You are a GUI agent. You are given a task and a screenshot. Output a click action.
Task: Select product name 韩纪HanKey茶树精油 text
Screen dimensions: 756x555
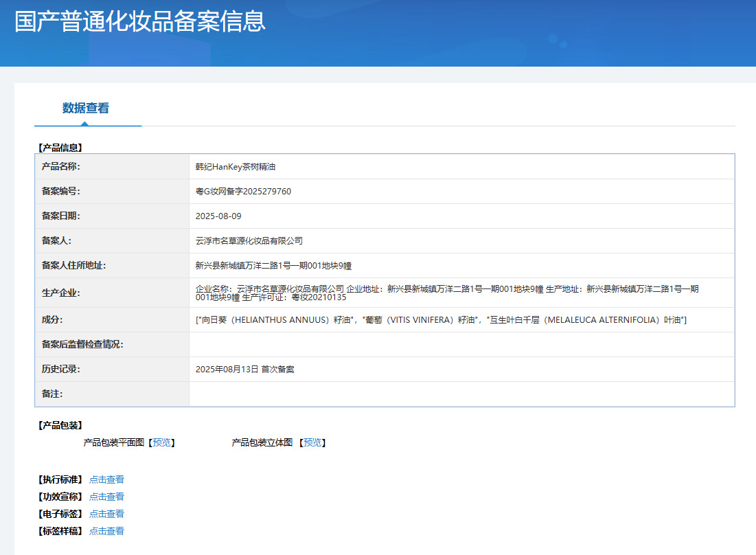click(x=236, y=167)
